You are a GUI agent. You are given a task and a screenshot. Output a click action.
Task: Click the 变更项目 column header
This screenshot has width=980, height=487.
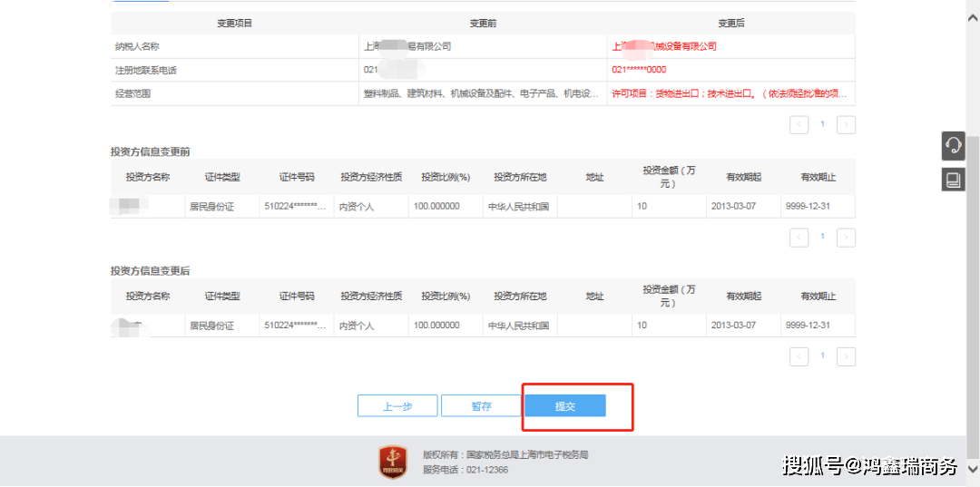pyautogui.click(x=234, y=24)
